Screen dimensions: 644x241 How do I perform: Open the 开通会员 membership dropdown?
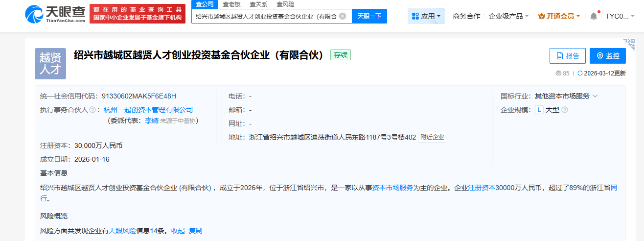pyautogui.click(x=559, y=16)
